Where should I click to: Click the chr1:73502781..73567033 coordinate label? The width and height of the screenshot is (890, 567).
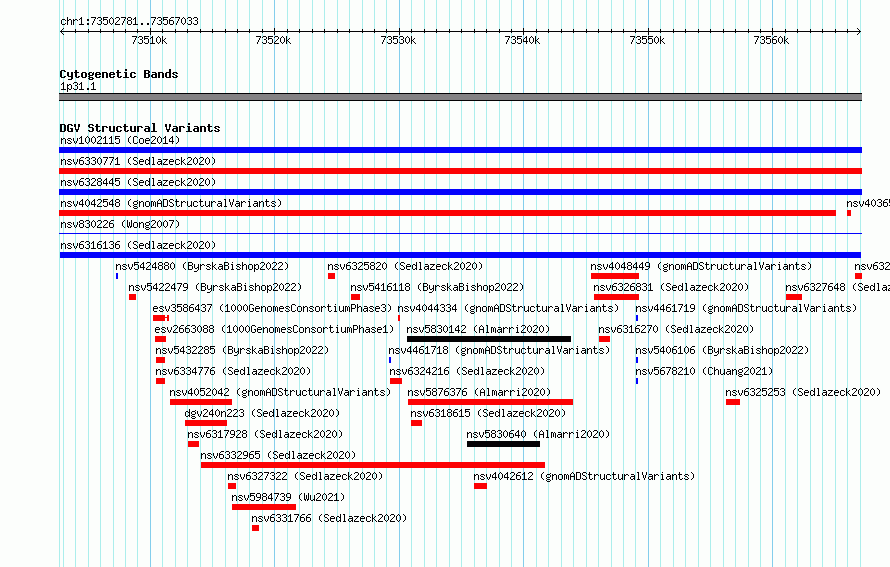click(129, 21)
